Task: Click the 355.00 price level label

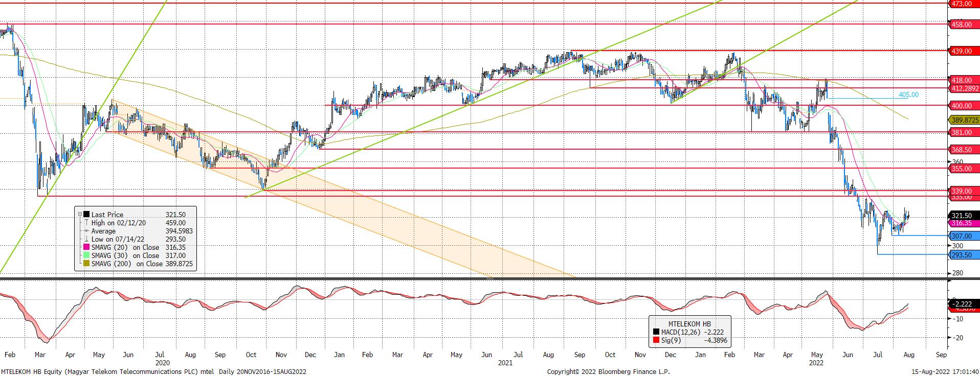Action: [x=964, y=169]
